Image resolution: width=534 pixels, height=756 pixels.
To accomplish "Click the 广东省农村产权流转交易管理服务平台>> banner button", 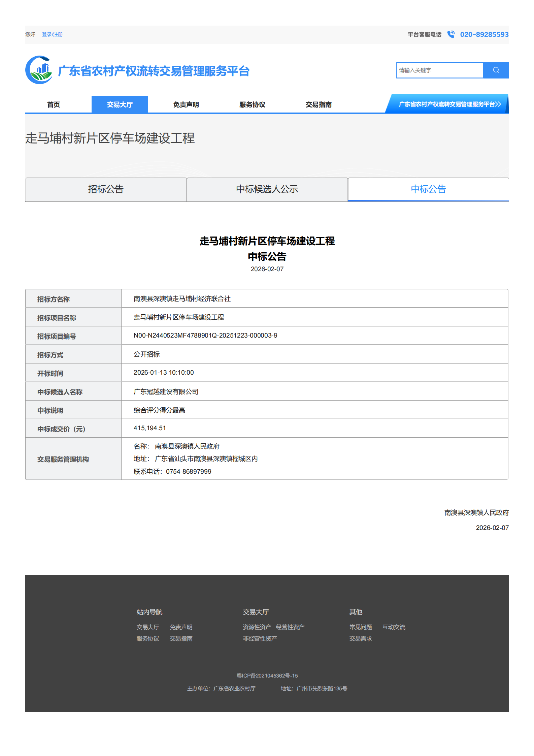I will click(x=449, y=104).
